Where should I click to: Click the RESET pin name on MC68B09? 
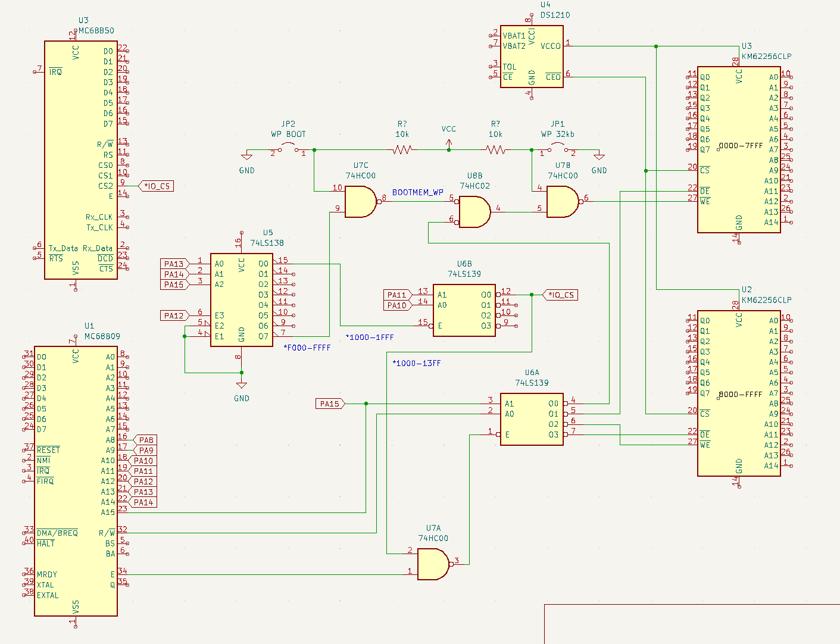point(48,450)
